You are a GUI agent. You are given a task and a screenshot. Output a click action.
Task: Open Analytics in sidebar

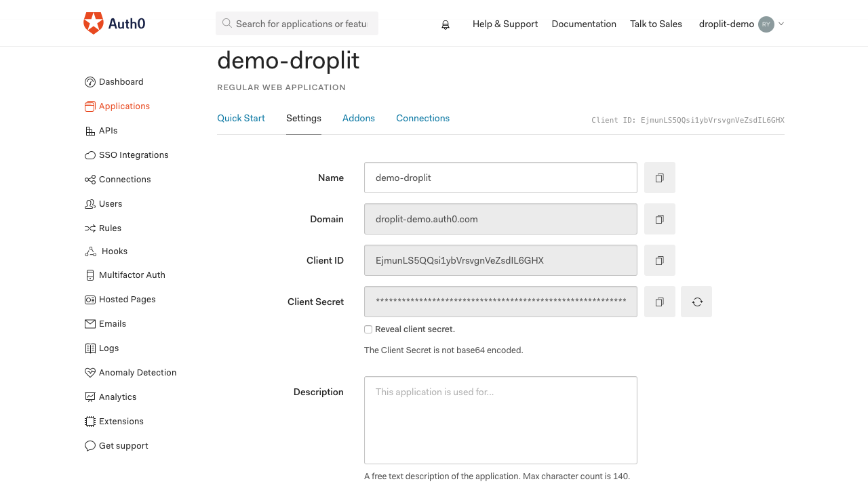118,397
